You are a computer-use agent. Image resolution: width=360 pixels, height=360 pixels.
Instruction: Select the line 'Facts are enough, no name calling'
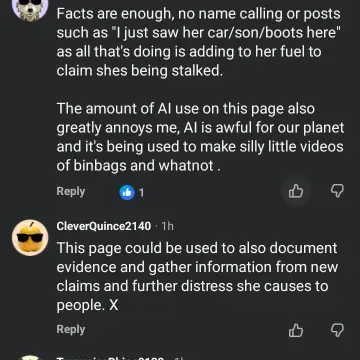pyautogui.click(x=199, y=14)
